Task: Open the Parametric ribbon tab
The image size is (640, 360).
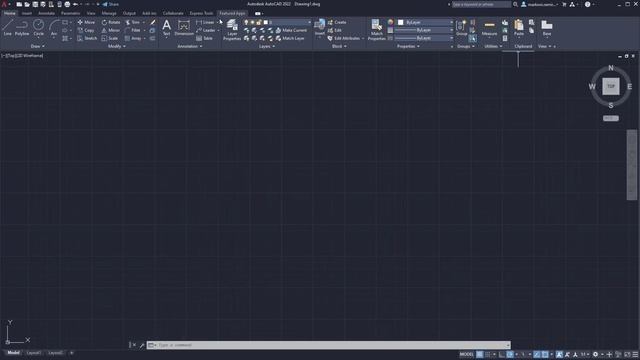Action: 71,13
